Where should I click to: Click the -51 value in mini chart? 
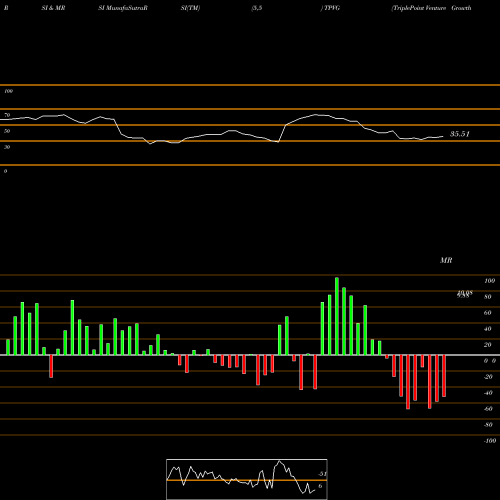(x=322, y=474)
